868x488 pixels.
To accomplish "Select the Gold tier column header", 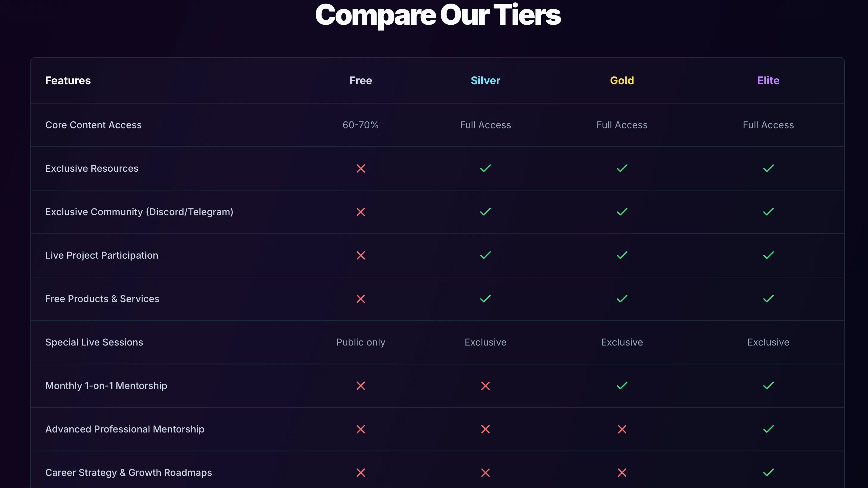I will click(622, 81).
